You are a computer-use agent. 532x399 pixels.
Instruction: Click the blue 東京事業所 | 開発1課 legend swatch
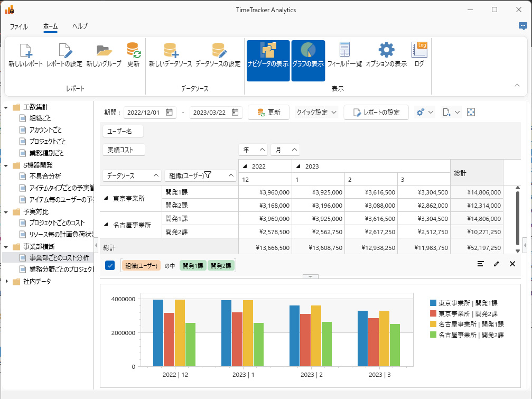pos(433,303)
